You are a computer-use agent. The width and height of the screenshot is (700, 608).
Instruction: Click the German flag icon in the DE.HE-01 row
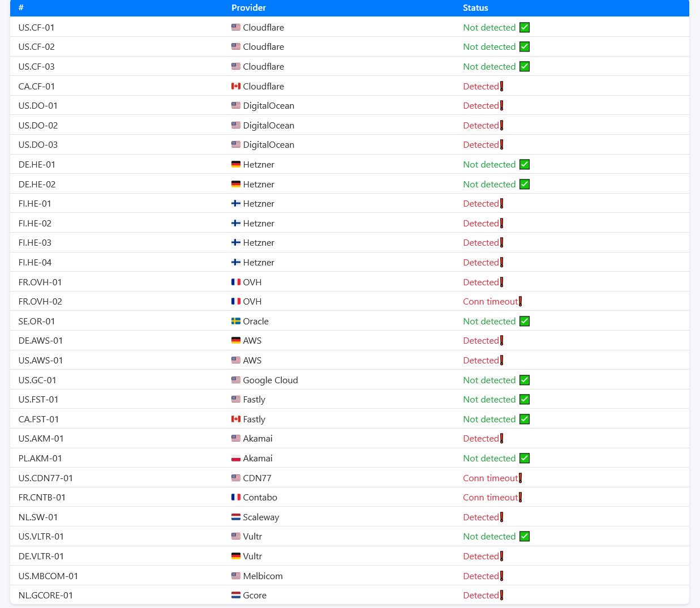click(236, 164)
